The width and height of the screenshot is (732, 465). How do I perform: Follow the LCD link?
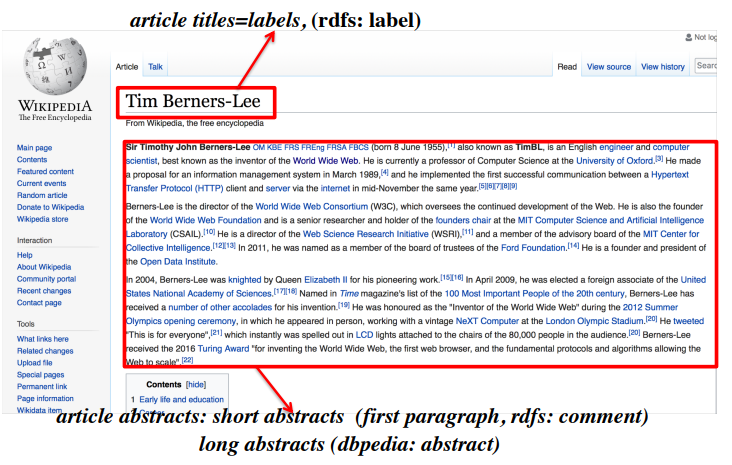[x=364, y=335]
